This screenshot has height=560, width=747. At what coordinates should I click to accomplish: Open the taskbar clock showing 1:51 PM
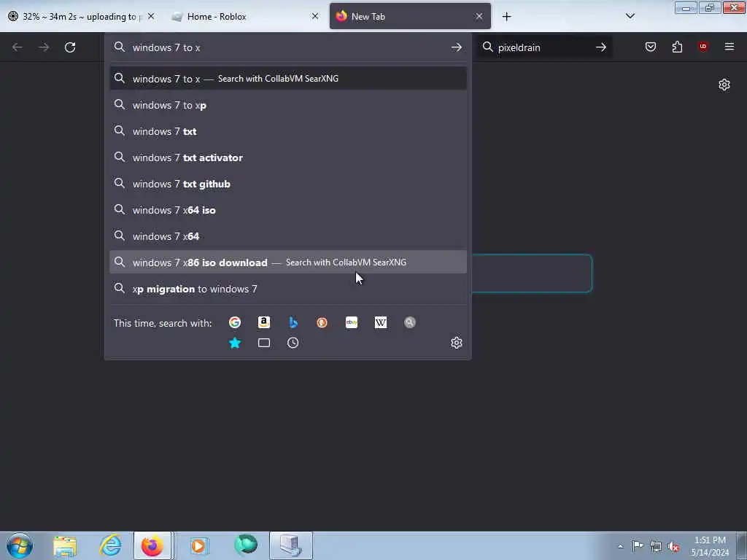tap(710, 546)
